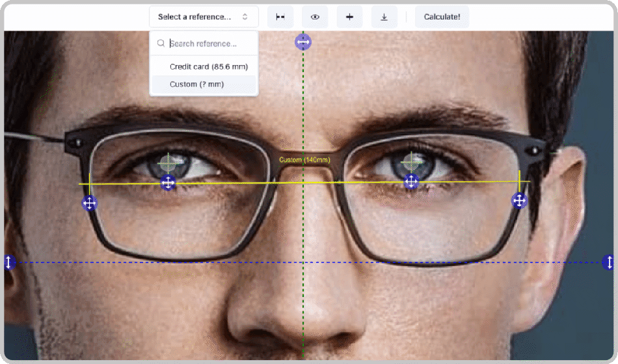Click up-down chevron on reference dropdown

pyautogui.click(x=245, y=17)
